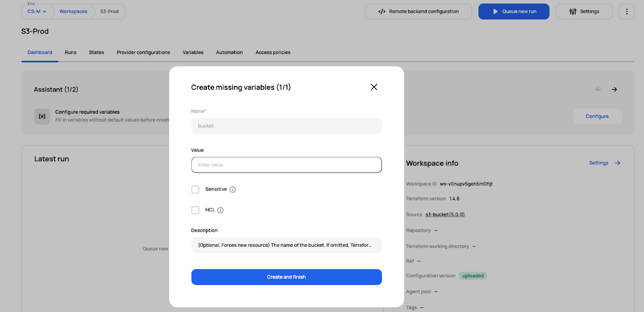Open the Access policies tab
This screenshot has height=312, width=644.
(273, 52)
